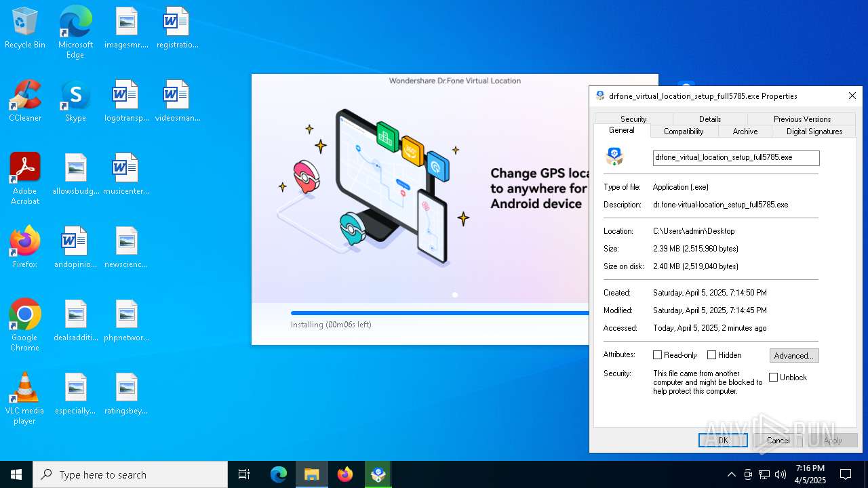Click the installer slideshow page dot
Image resolution: width=868 pixels, height=488 pixels.
455,295
